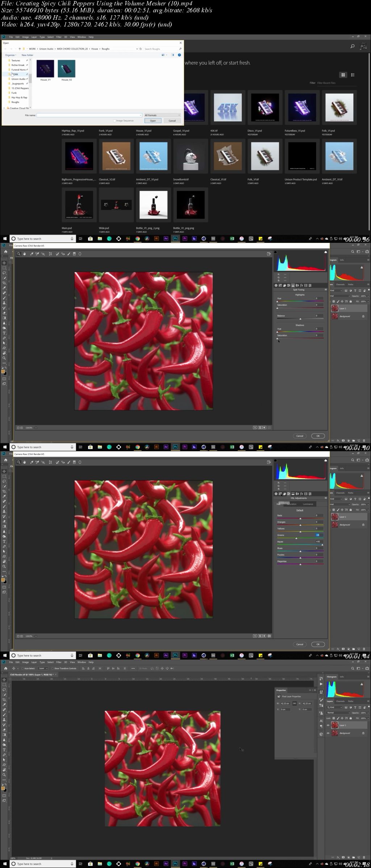Screen dimensions: 371x868
Task: Click Open button in the Open dialog
Action: coord(153,121)
